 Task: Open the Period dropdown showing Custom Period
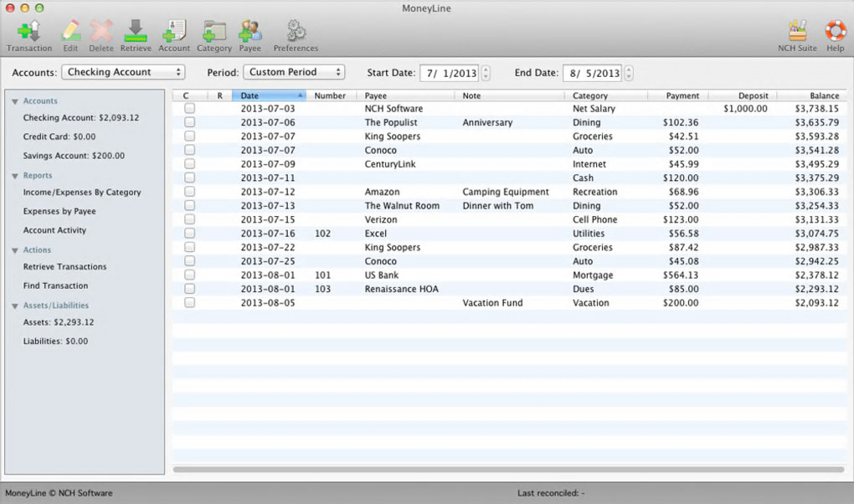click(x=294, y=73)
